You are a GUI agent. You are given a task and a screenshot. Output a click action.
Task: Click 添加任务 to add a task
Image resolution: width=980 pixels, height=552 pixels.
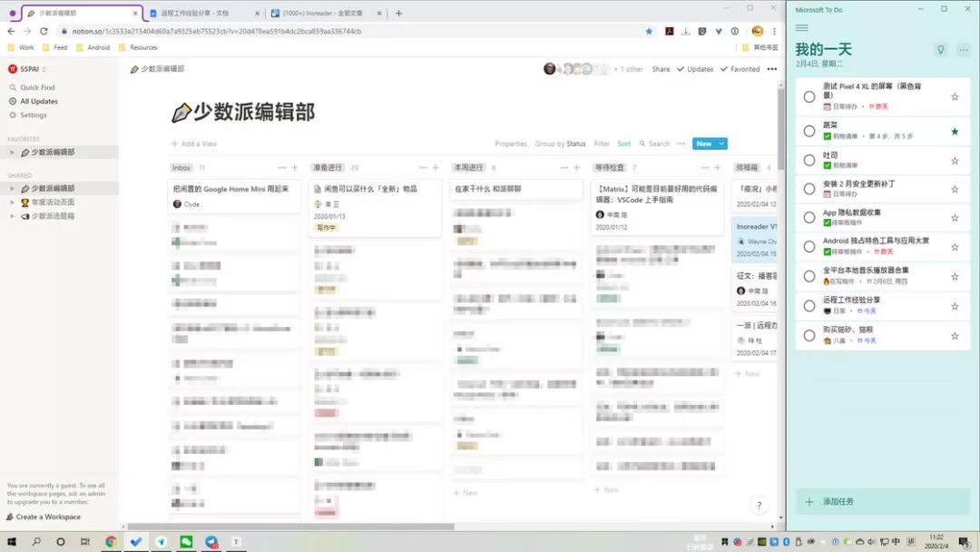click(x=883, y=501)
